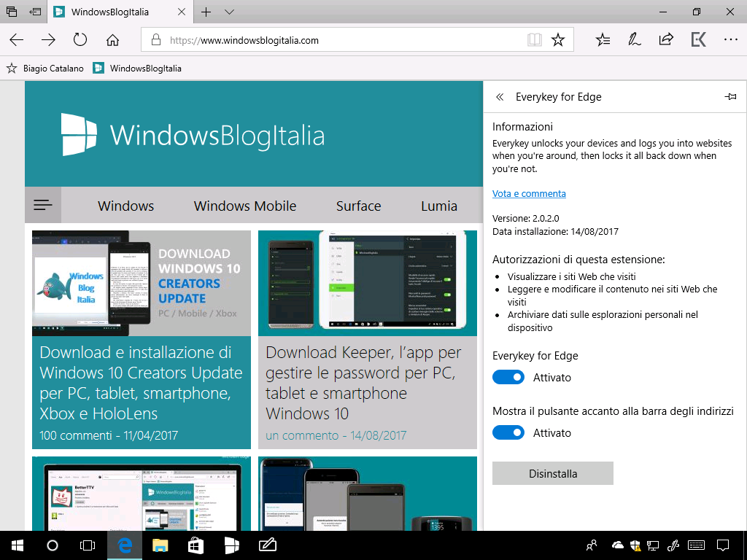The height and width of the screenshot is (560, 747).
Task: Open the Surface menu item
Action: pyautogui.click(x=358, y=206)
